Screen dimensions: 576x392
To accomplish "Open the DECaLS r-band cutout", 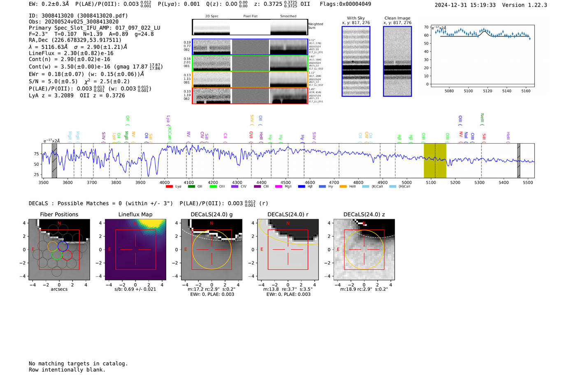I will [288, 250].
